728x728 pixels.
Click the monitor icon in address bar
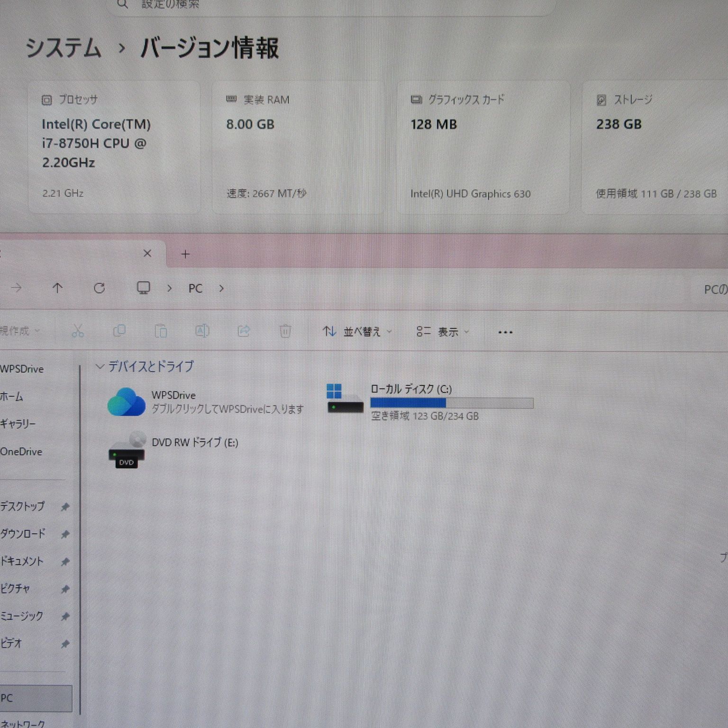[143, 288]
